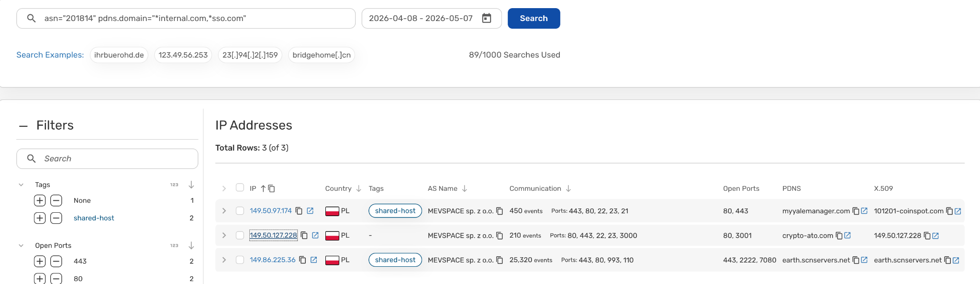The image size is (980, 284).
Task: Copy earth.scnservers.net X.509 value
Action: 947,260
